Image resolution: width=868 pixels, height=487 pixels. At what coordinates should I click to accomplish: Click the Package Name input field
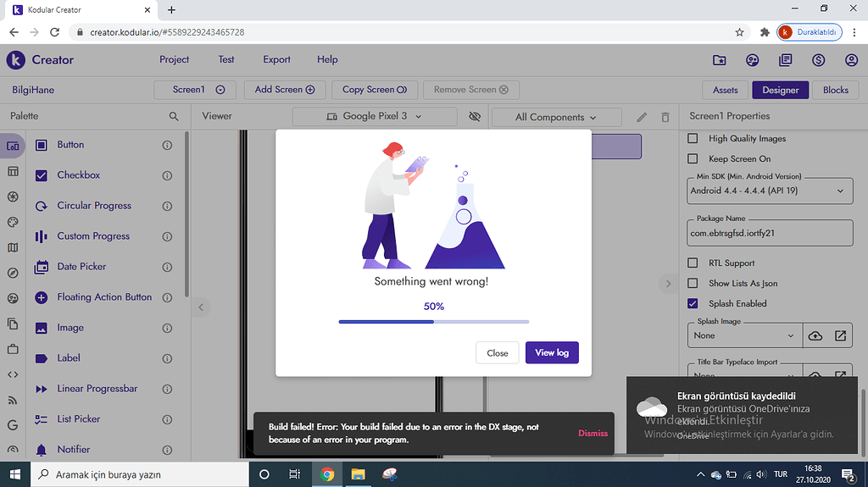(x=770, y=233)
